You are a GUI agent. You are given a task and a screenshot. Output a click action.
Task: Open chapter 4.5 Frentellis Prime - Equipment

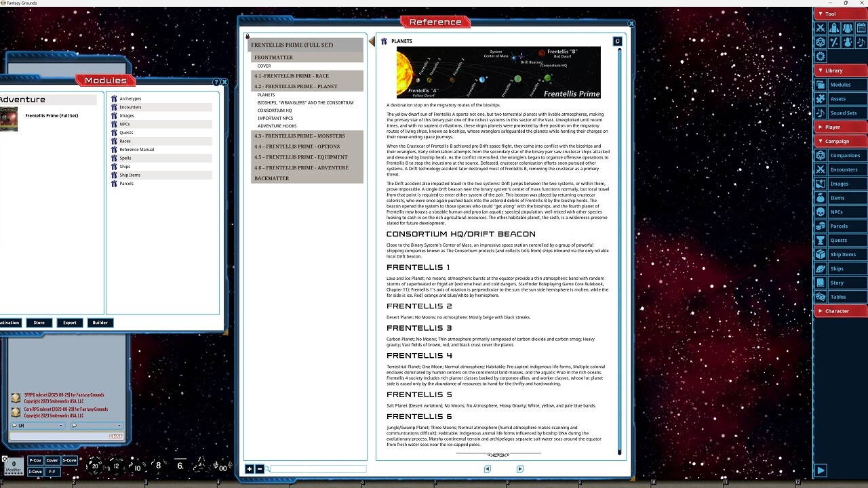[307, 157]
